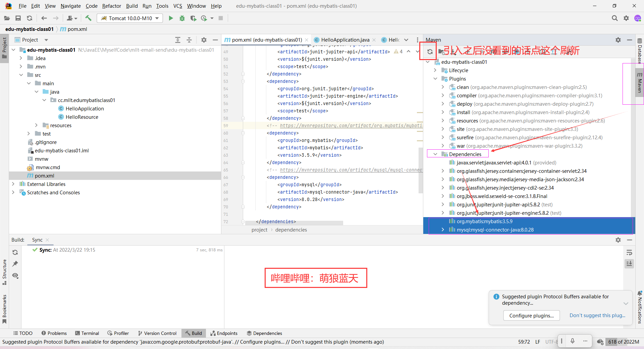The width and height of the screenshot is (644, 349).
Task: Click Don't suggest this plugin link
Action: point(597,315)
